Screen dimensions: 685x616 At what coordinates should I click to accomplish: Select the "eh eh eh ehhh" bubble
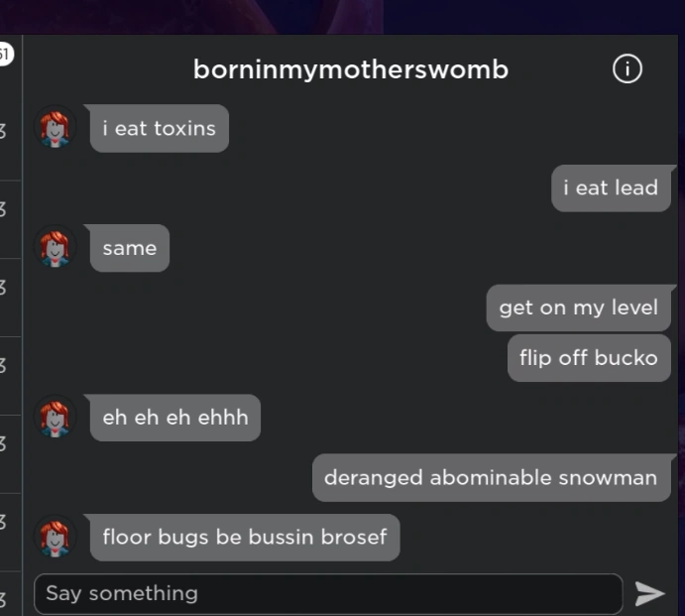(175, 418)
